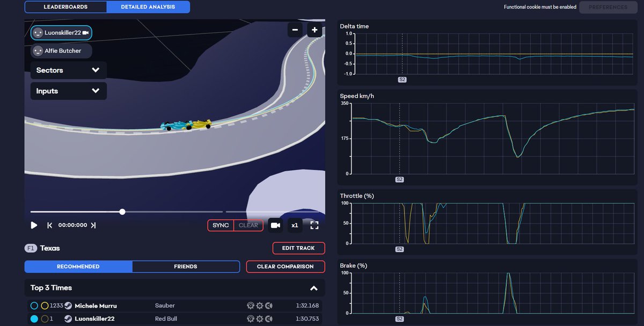Click the Sync button
The width and height of the screenshot is (644, 326).
click(221, 225)
